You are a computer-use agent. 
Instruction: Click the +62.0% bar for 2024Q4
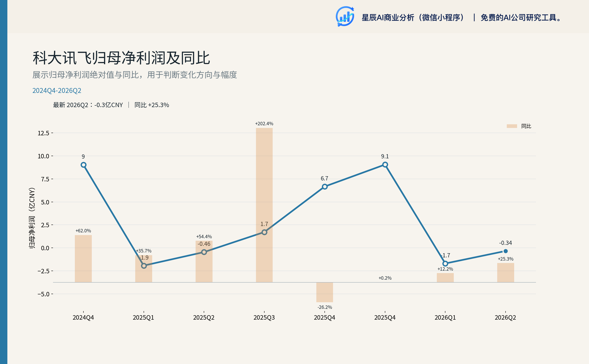[83, 259]
